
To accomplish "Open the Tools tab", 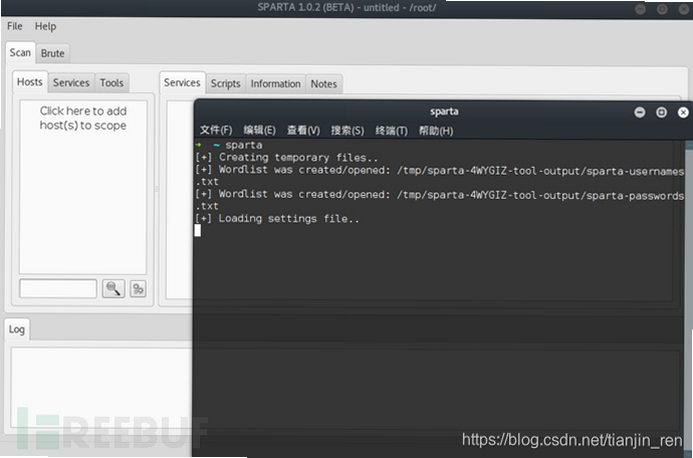I will (111, 83).
